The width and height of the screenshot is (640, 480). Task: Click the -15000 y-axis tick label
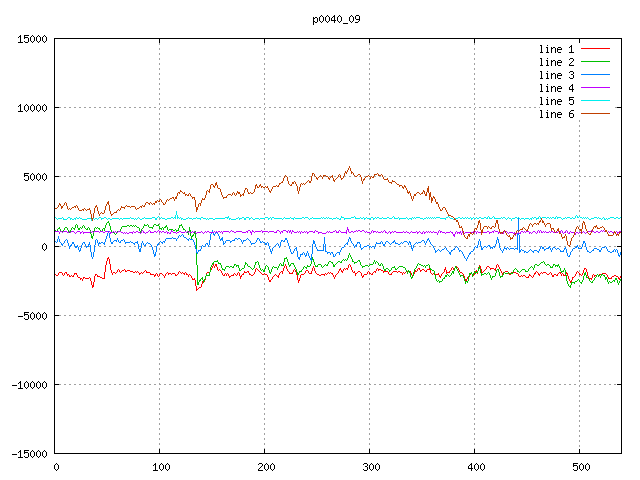click(x=29, y=454)
